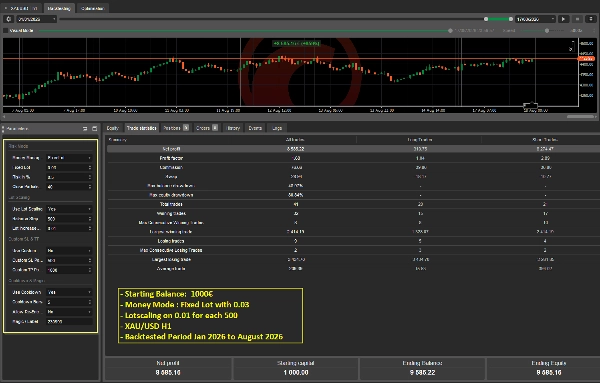Open the Use Cooldown dropdown

69,292
